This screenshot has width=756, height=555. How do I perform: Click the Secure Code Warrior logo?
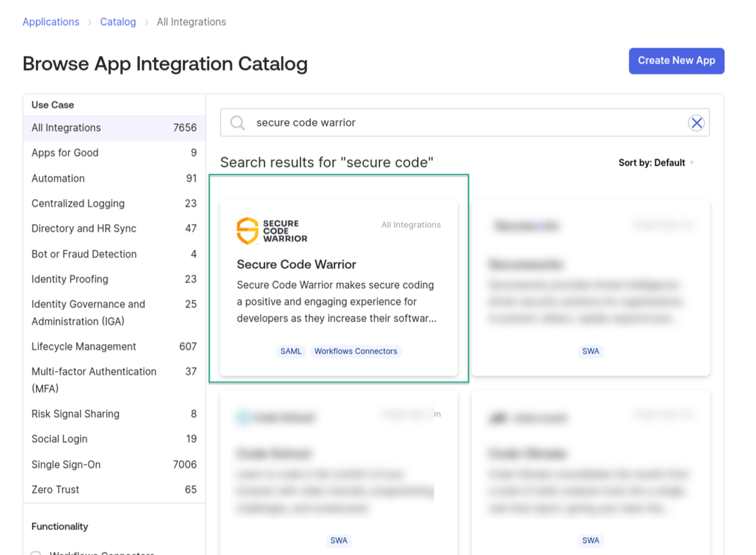272,231
